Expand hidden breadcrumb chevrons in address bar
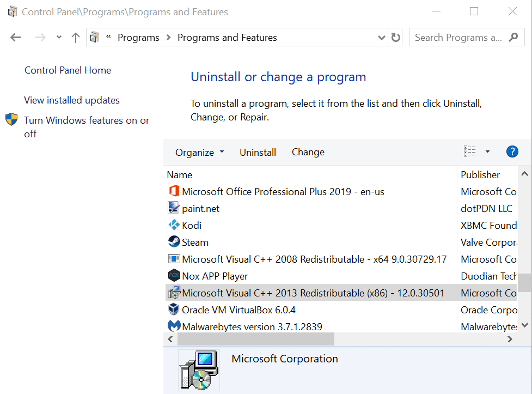 pyautogui.click(x=108, y=37)
